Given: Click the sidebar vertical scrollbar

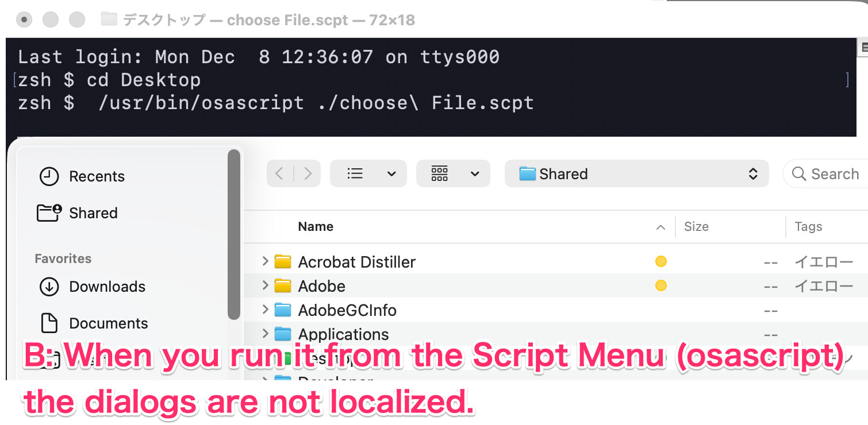Looking at the screenshot, I should [233, 234].
